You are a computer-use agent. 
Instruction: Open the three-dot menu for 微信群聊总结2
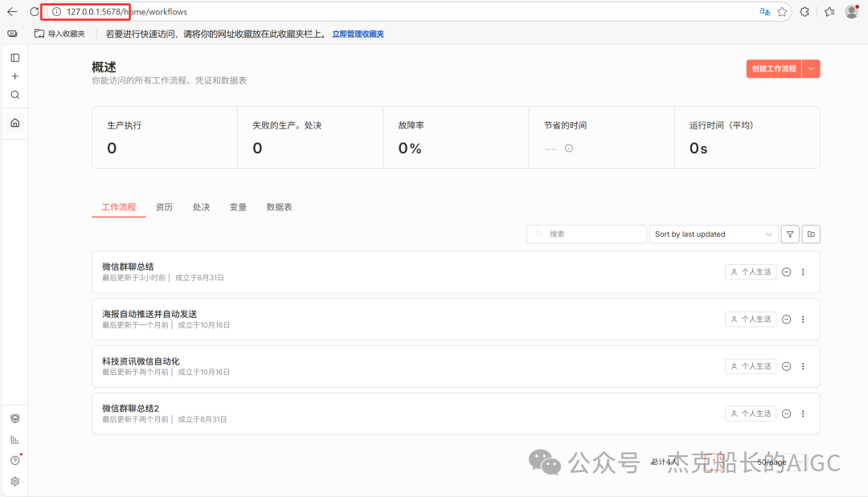click(803, 414)
